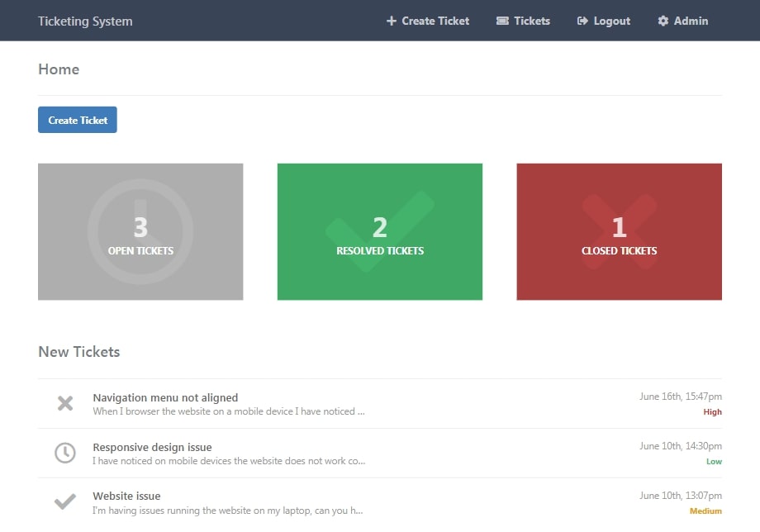Click the 'When I browser the website' description
The height and width of the screenshot is (532, 760).
coord(229,411)
